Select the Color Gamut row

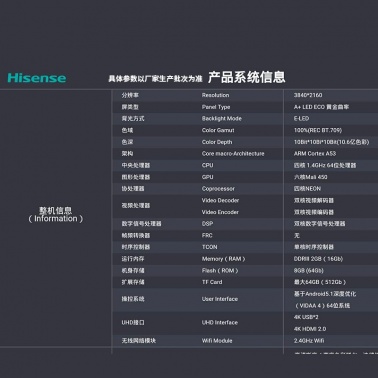[245, 130]
